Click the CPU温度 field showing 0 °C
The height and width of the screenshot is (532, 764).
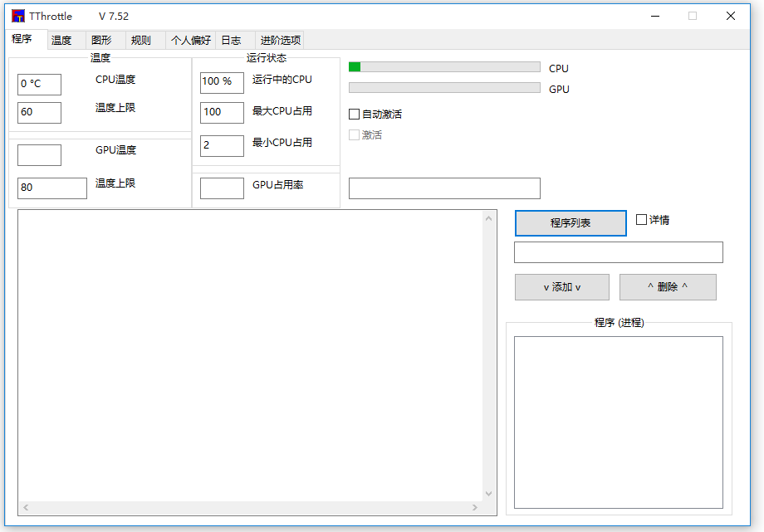(40, 85)
